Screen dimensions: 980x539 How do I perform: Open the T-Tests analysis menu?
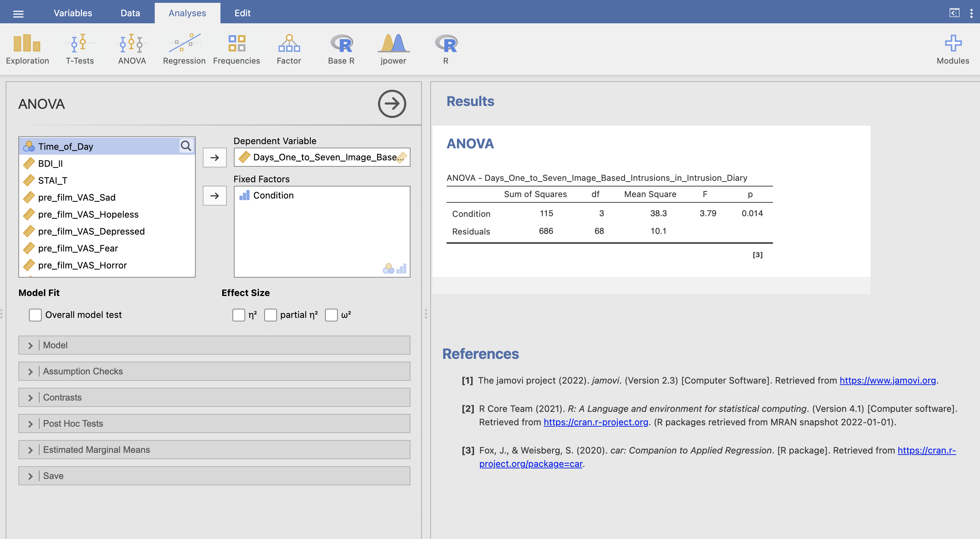(79, 49)
